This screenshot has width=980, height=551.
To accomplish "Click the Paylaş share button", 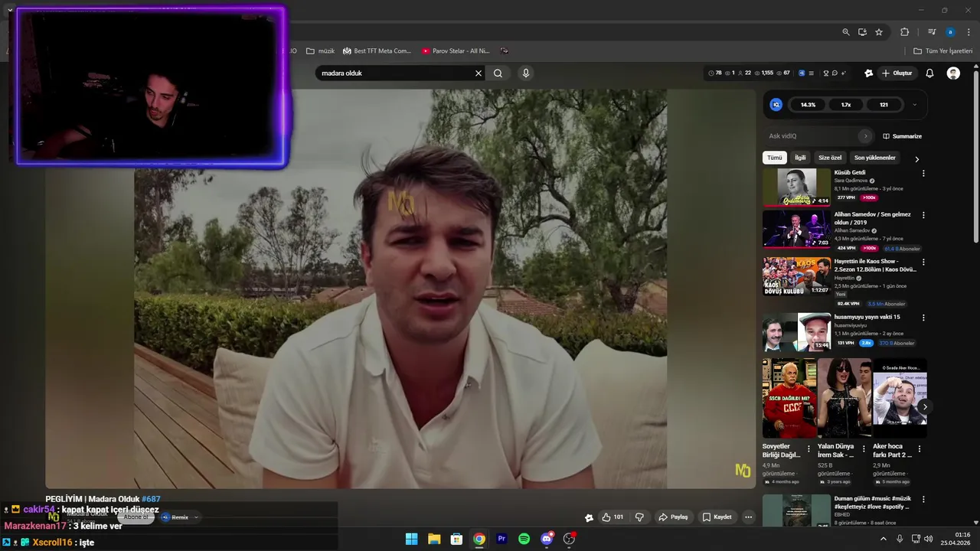I will [x=673, y=517].
